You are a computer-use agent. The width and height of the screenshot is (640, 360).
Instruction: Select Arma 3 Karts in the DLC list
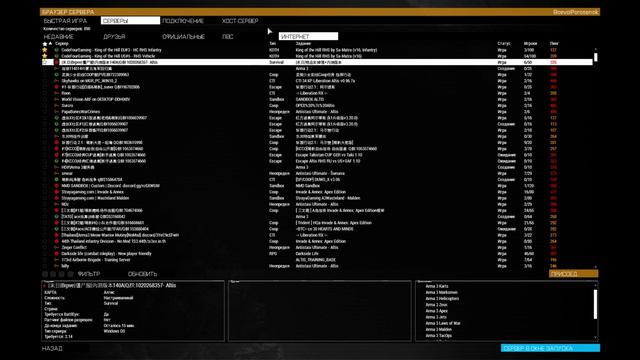436,286
